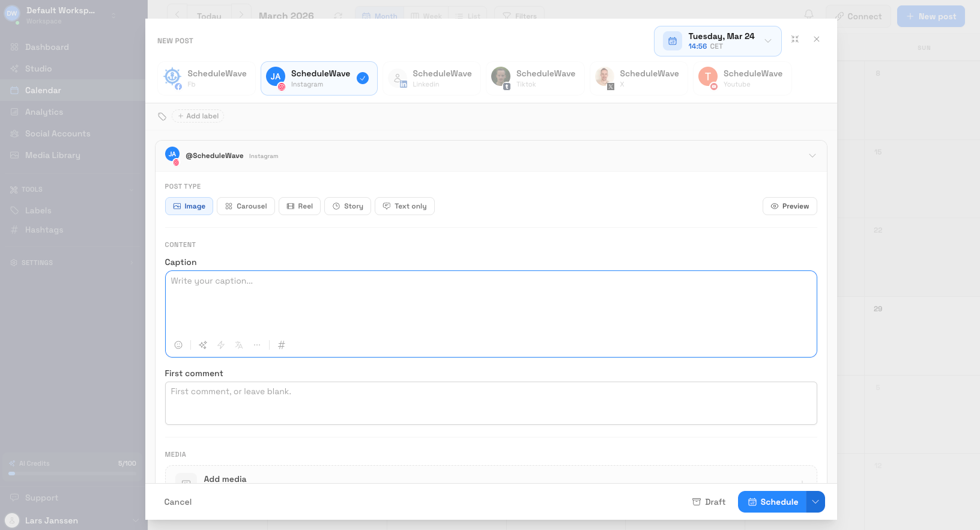The height and width of the screenshot is (530, 980).
Task: Expand Schedule button dropdown arrow
Action: point(815,502)
